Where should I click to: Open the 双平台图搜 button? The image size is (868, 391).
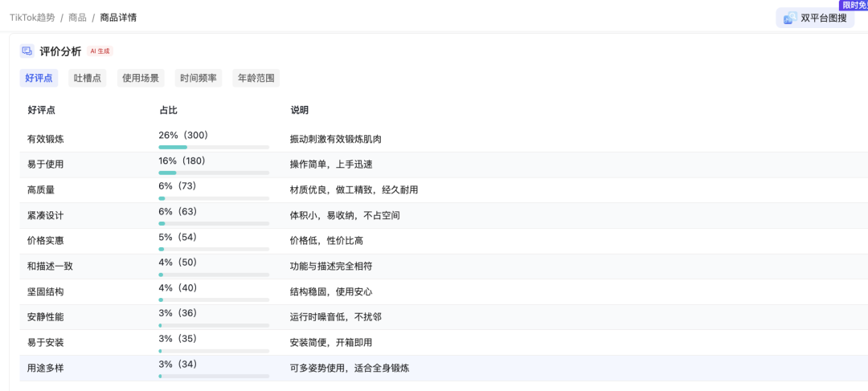point(815,18)
